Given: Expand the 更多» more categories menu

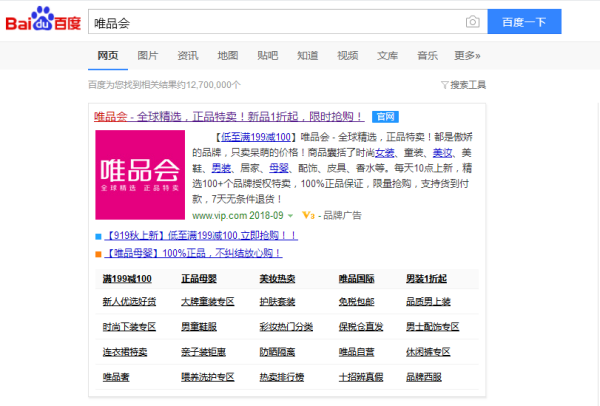Looking at the screenshot, I should coord(467,55).
